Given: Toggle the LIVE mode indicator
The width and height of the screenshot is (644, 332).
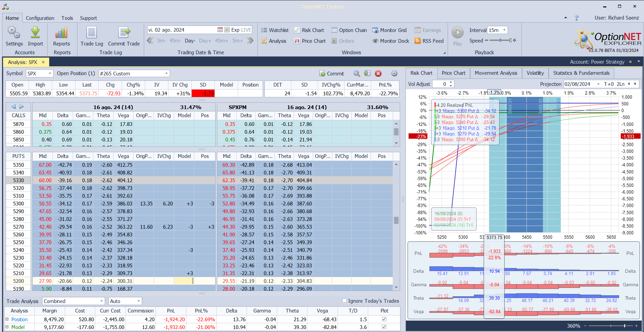Looking at the screenshot, I should (246, 30).
